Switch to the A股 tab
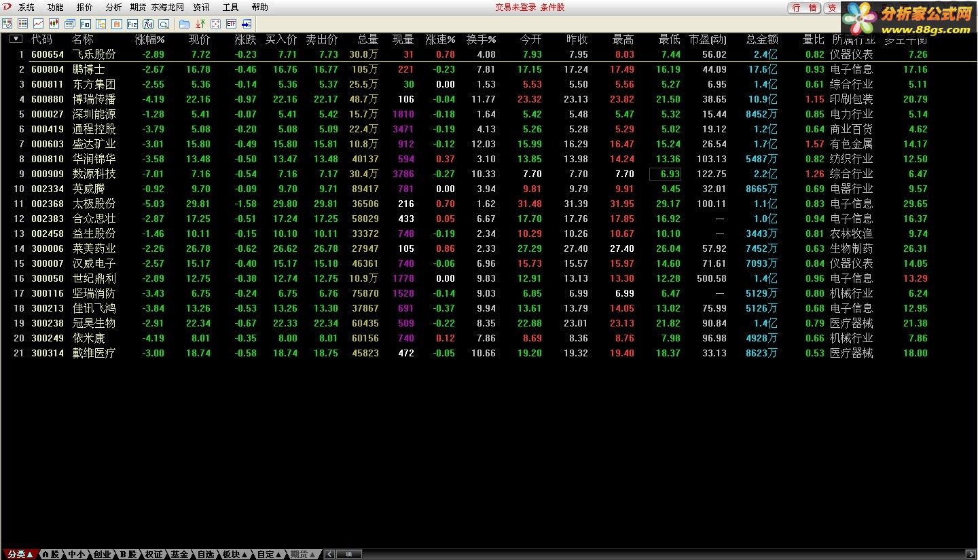 51,555
